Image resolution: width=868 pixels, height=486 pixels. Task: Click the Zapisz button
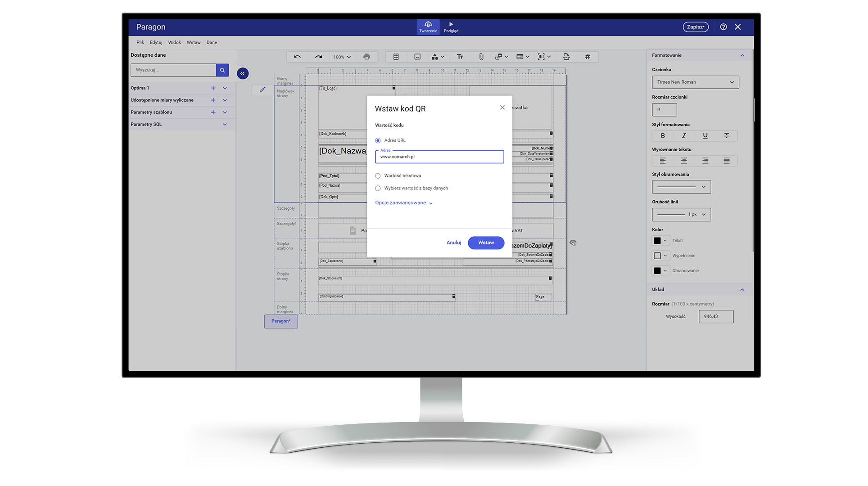(x=695, y=27)
